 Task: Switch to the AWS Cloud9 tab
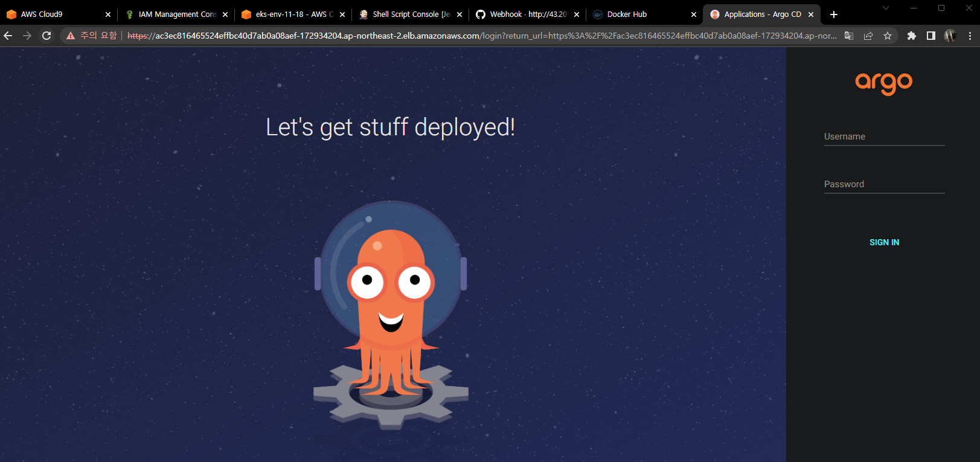59,14
